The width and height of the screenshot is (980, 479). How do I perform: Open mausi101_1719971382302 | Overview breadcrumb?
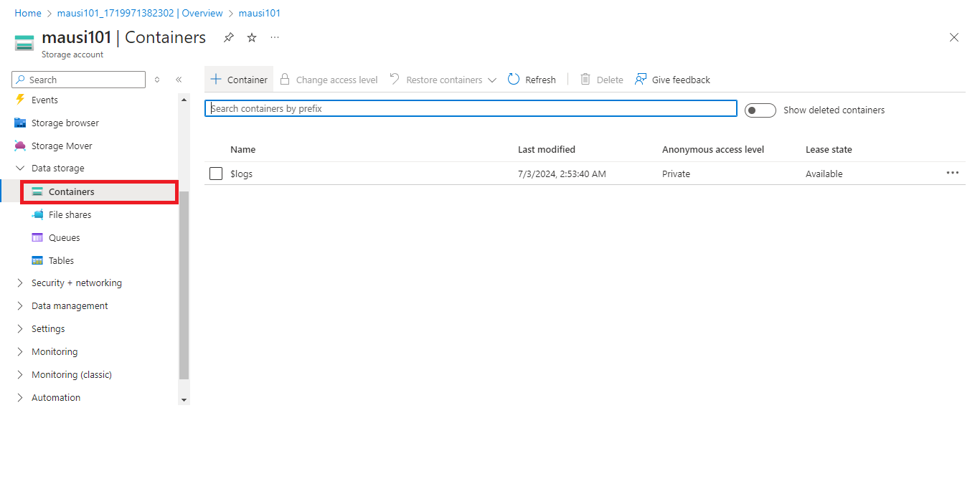click(140, 13)
